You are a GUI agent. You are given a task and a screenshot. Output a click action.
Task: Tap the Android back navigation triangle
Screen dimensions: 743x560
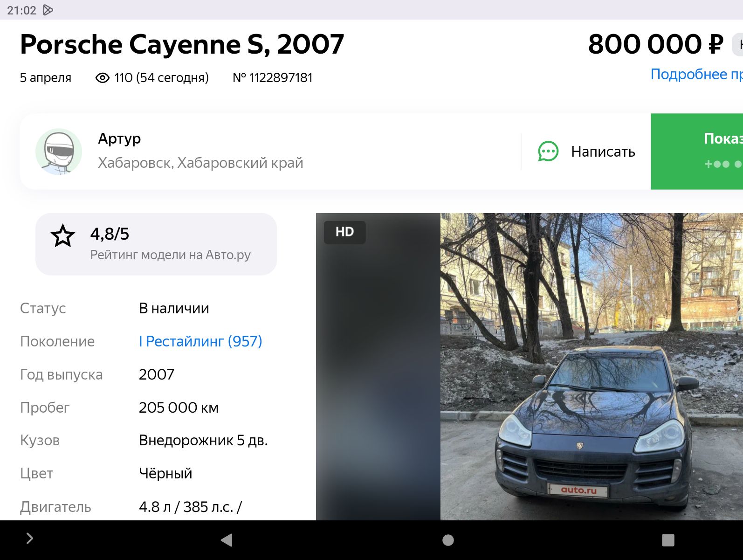227,540
